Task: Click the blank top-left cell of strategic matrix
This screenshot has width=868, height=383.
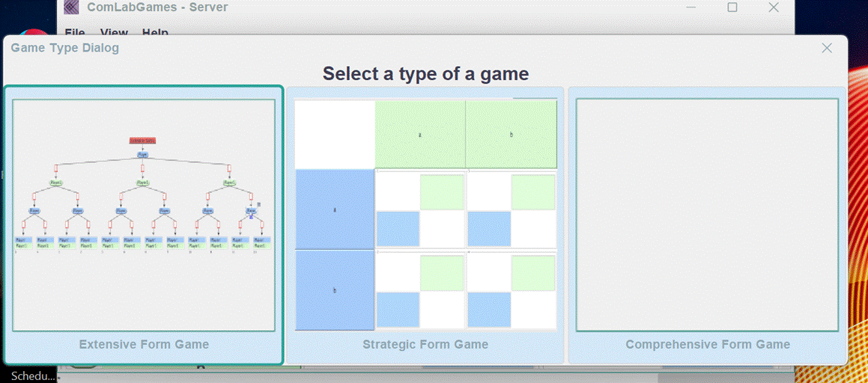Action: click(x=335, y=135)
